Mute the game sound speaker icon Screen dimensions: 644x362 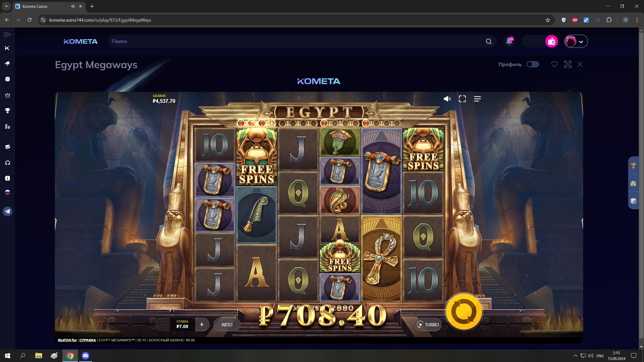[x=447, y=99]
